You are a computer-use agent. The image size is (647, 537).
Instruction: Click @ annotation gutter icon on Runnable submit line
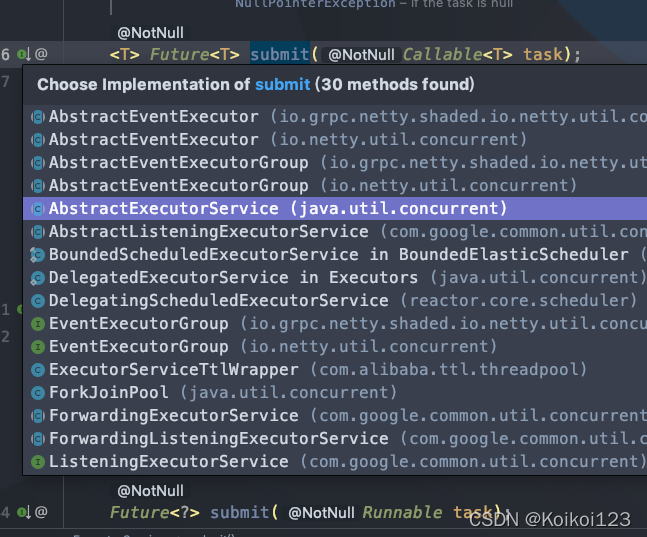tap(41, 512)
